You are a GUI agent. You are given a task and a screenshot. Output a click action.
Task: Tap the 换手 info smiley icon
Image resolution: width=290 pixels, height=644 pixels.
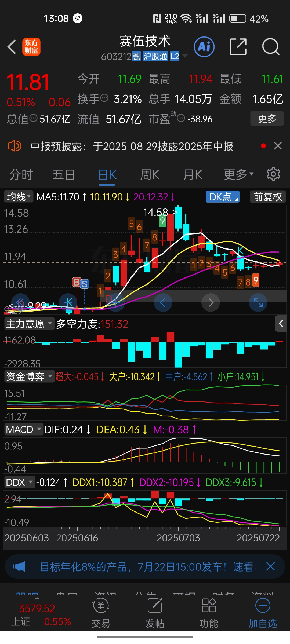tap(104, 98)
